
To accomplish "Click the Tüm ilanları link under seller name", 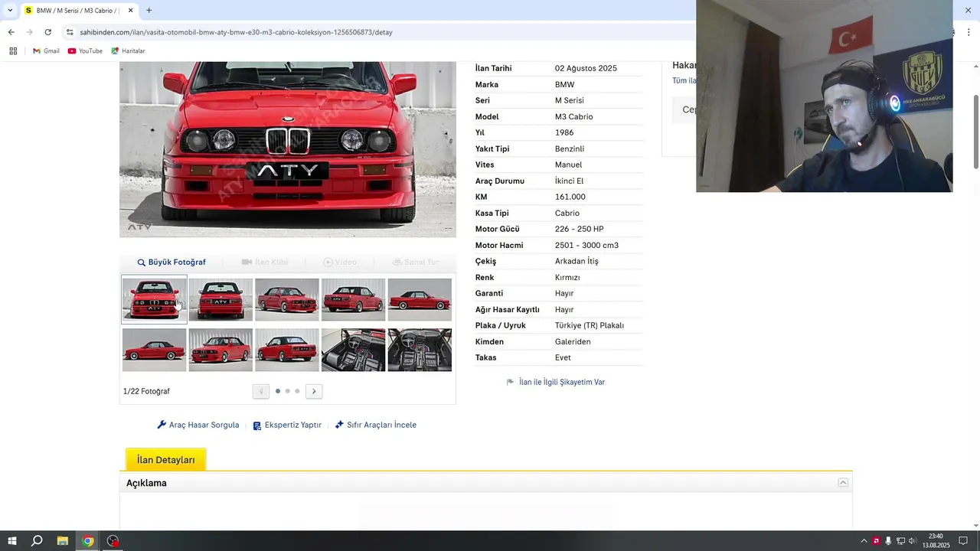I will (x=684, y=80).
